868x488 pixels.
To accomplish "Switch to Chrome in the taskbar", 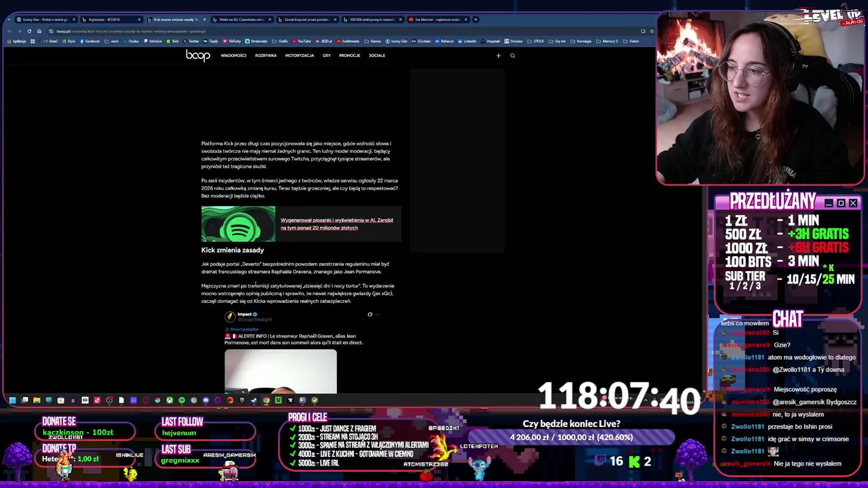I will click(x=266, y=400).
